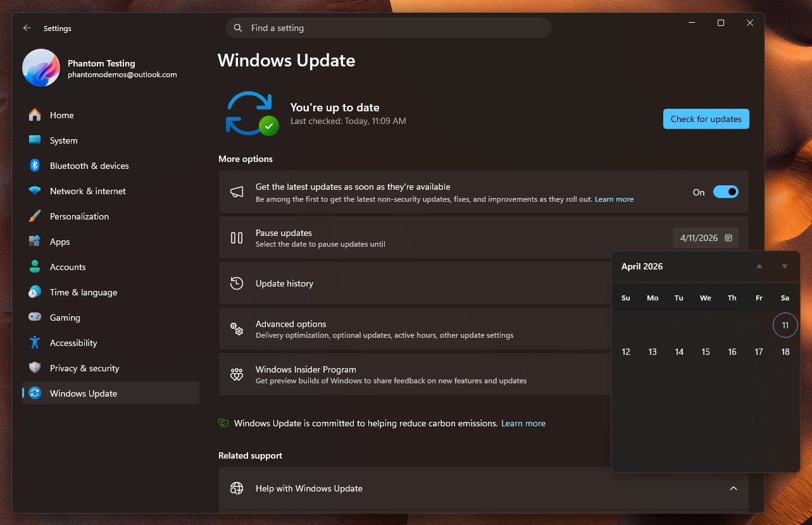
Task: Select April 17 in the calendar
Action: tap(758, 351)
